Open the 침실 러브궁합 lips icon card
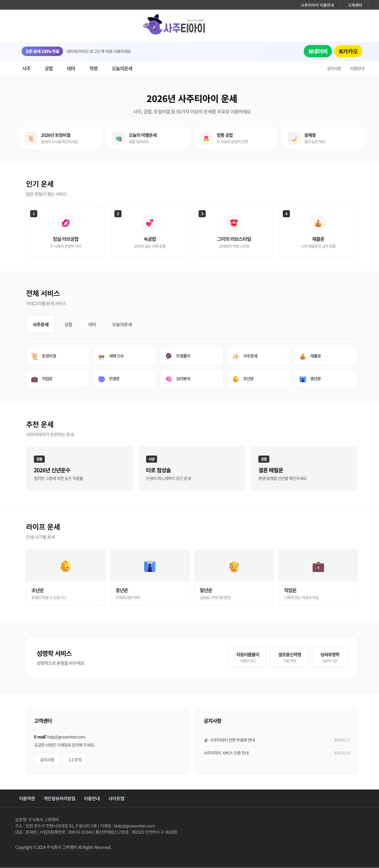This screenshot has height=868, width=379. point(66,223)
